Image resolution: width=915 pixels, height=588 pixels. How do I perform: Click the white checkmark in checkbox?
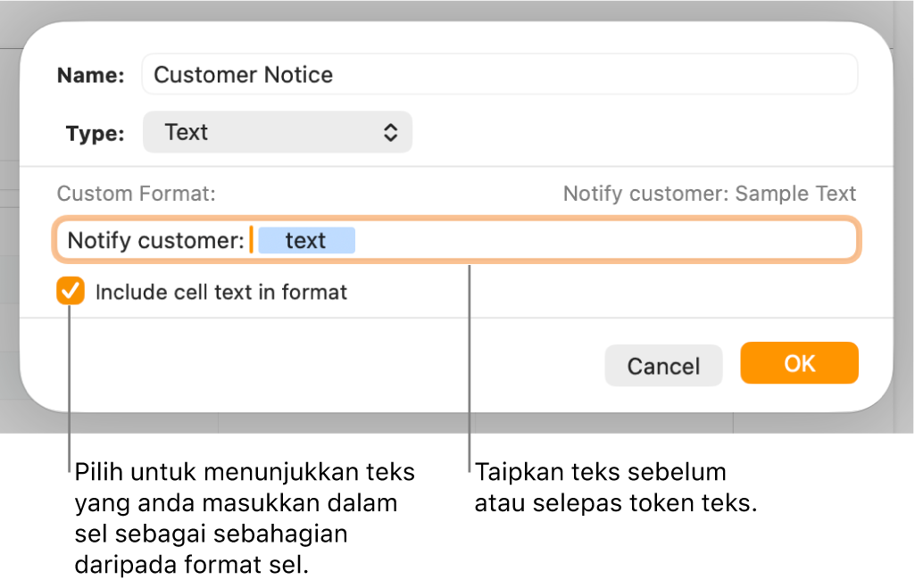coord(71,291)
